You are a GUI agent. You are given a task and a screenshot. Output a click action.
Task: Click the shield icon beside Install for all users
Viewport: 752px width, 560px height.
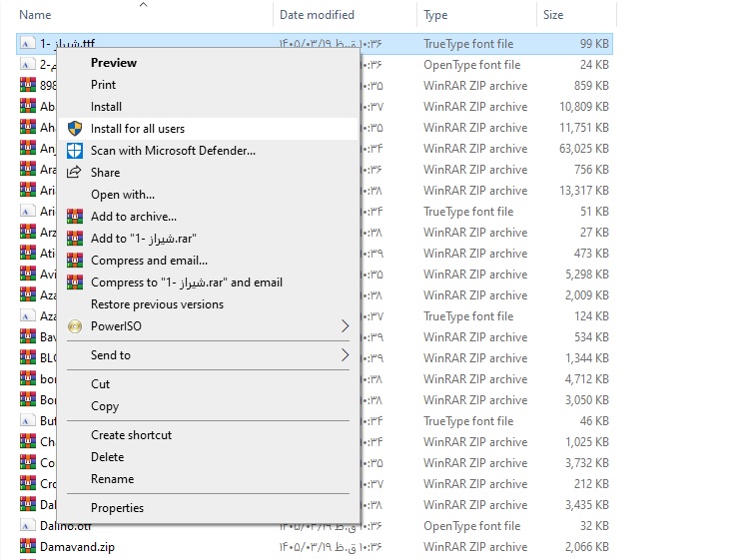[74, 129]
